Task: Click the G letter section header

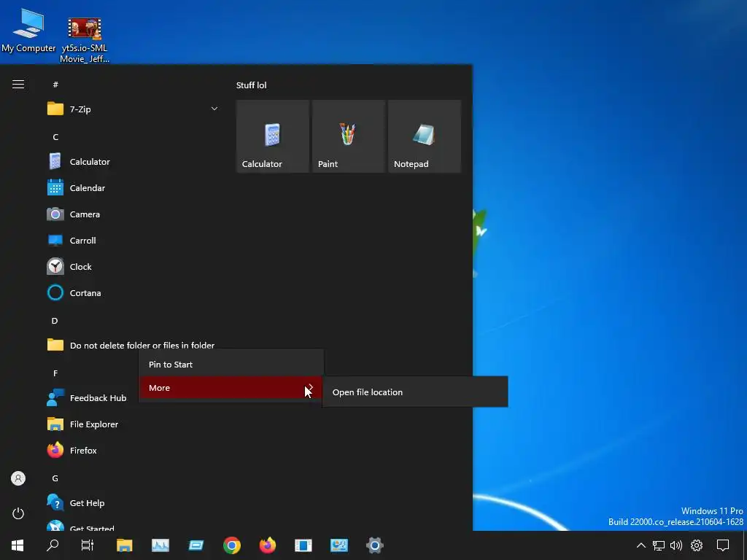Action: [55, 478]
